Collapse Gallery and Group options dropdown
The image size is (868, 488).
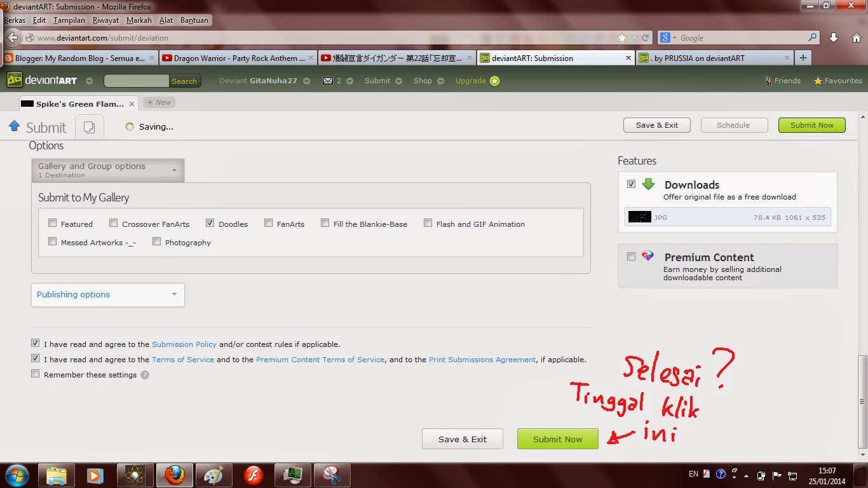(108, 170)
